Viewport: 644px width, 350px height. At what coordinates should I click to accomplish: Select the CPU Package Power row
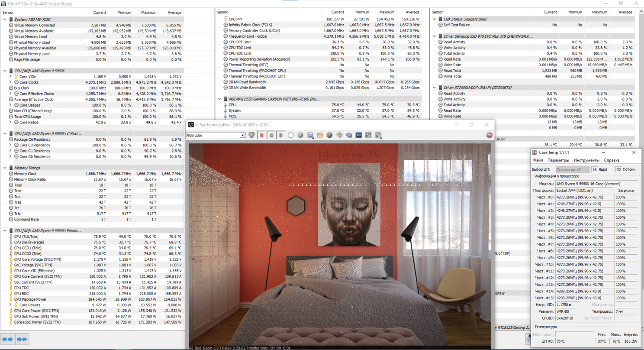[x=92, y=299]
